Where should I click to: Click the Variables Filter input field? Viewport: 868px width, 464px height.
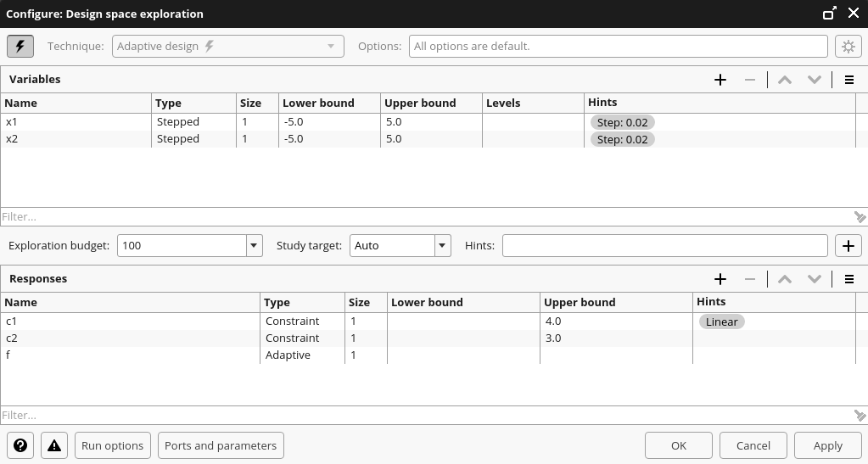425,216
